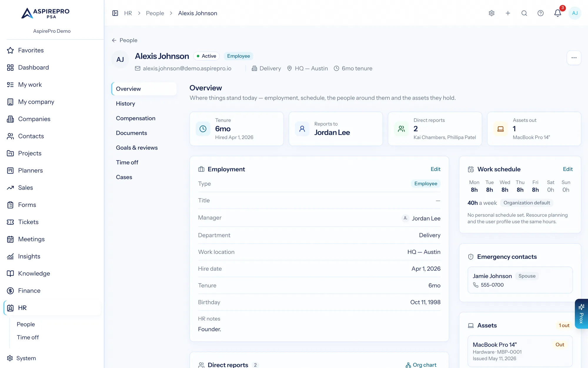Open Tickets in the sidebar
The width and height of the screenshot is (588, 368).
coord(52,222)
